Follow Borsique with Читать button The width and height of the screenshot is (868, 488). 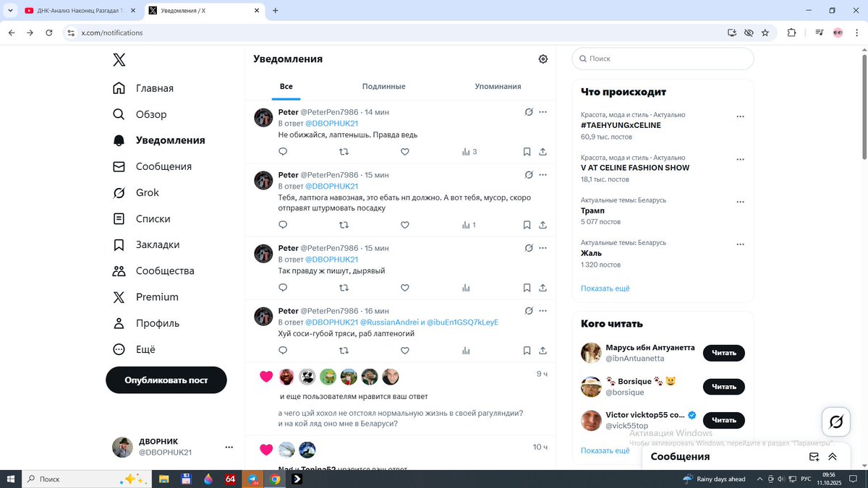723,387
